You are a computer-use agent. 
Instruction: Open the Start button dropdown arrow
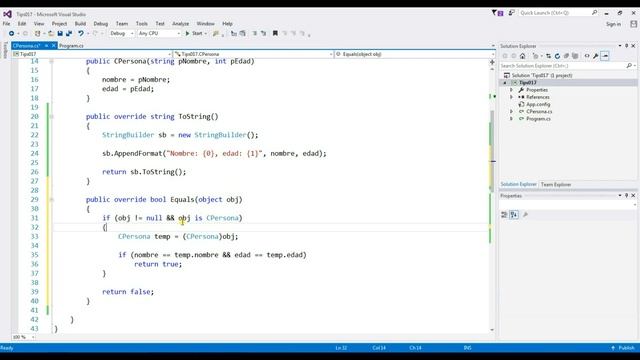pyautogui.click(x=206, y=33)
